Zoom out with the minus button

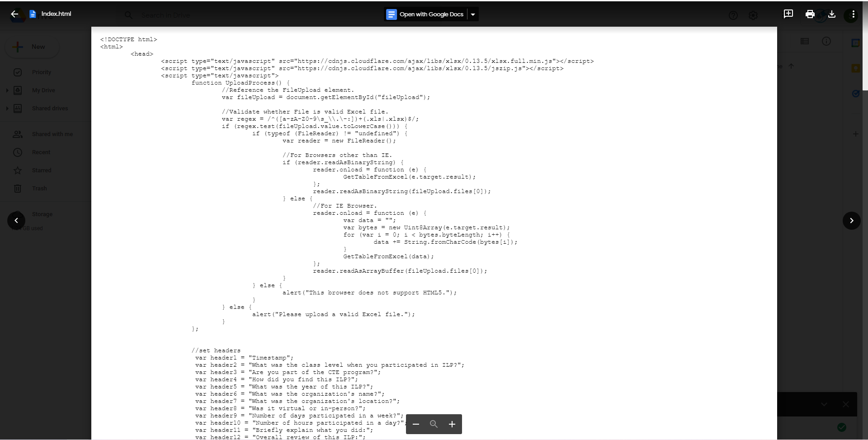pyautogui.click(x=416, y=424)
